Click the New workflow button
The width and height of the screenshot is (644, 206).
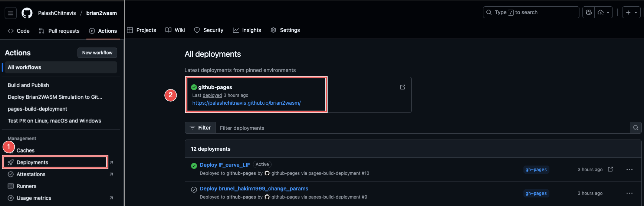[x=97, y=53]
